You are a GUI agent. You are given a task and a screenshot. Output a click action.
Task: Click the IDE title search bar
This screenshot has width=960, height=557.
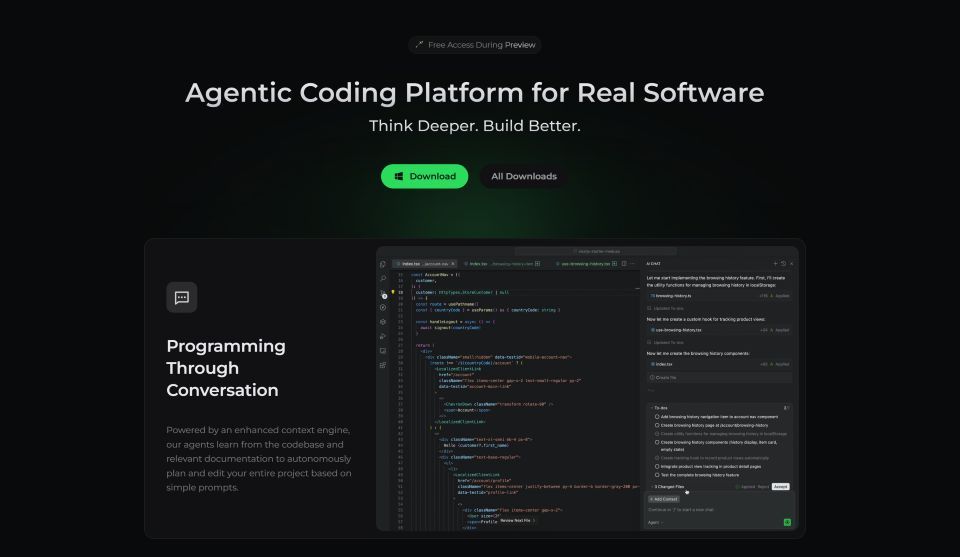(x=596, y=251)
